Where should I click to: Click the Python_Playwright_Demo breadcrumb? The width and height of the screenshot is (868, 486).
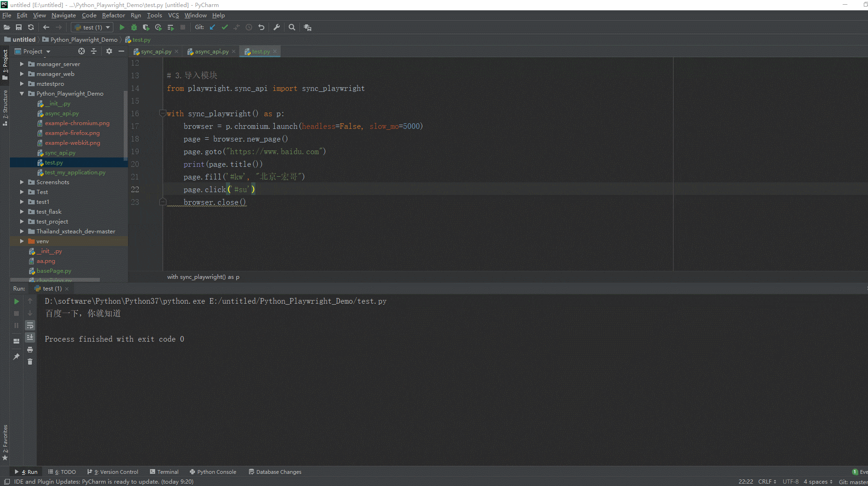pyautogui.click(x=84, y=40)
